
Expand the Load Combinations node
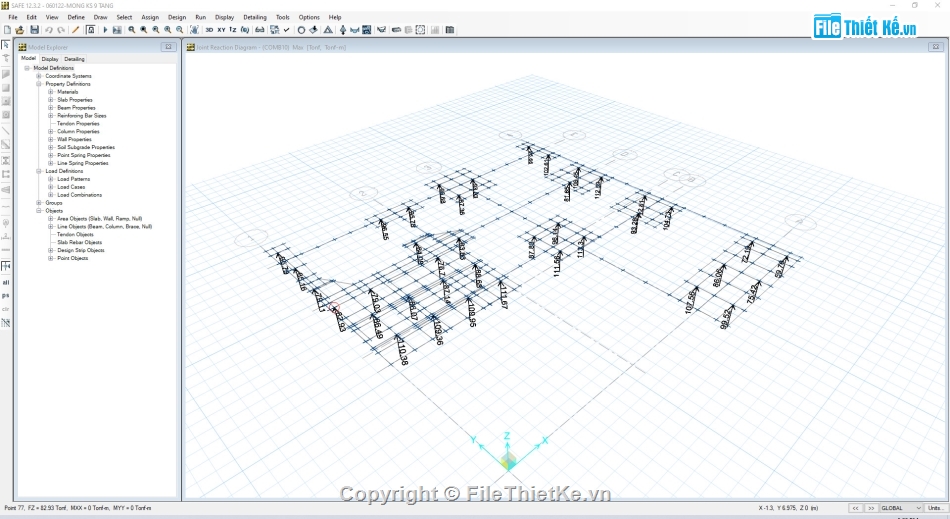pos(51,195)
